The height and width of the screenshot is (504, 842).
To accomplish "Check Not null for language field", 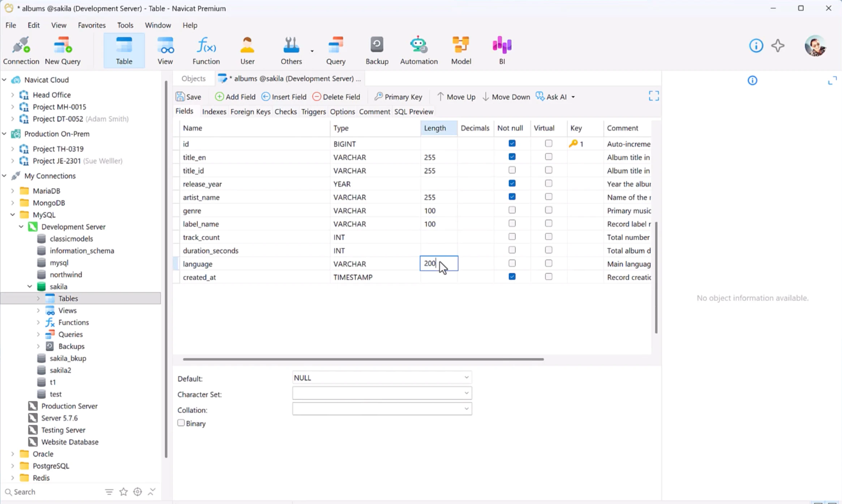I will pyautogui.click(x=512, y=263).
